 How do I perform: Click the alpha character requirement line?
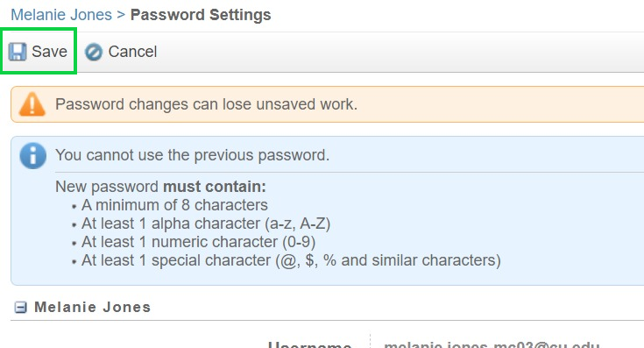tap(206, 224)
